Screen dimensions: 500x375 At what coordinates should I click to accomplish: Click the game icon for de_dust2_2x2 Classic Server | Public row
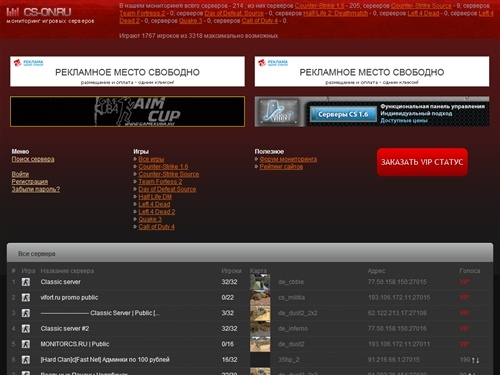click(26, 313)
